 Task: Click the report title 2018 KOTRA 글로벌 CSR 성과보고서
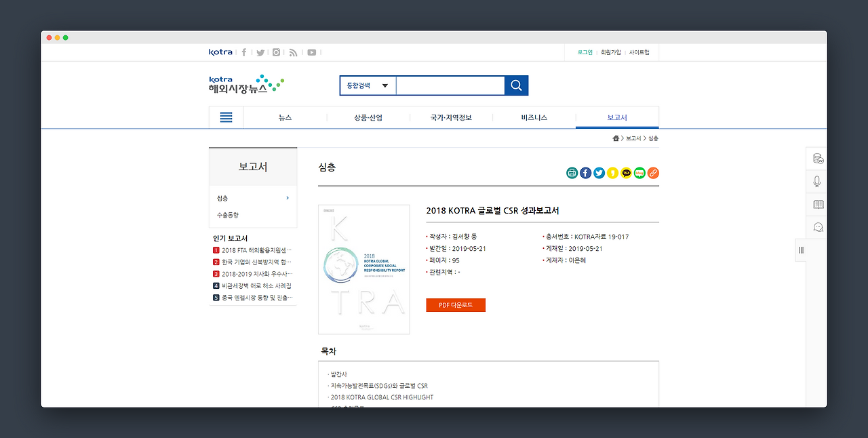(x=492, y=211)
